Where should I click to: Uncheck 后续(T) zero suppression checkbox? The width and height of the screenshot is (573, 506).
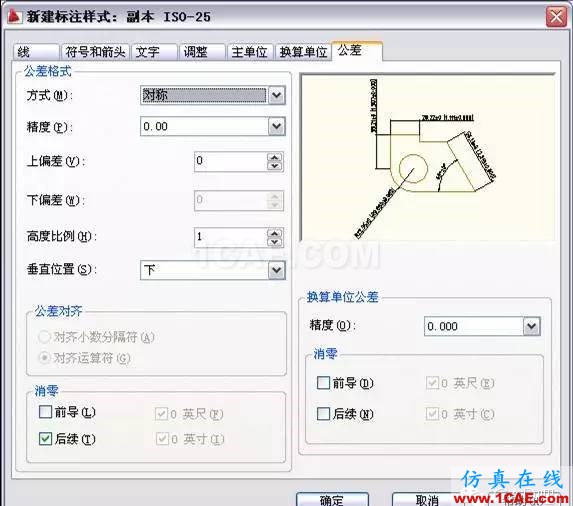(45, 438)
